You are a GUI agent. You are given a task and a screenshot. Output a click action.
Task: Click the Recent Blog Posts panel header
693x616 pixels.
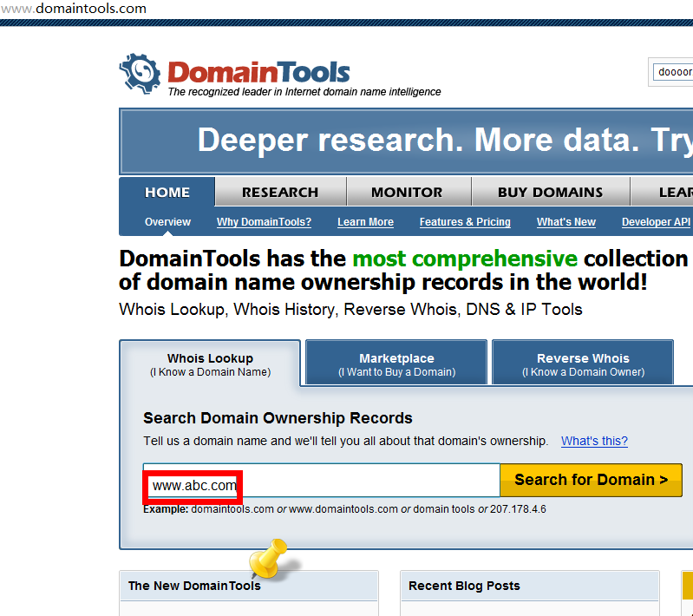(529, 586)
